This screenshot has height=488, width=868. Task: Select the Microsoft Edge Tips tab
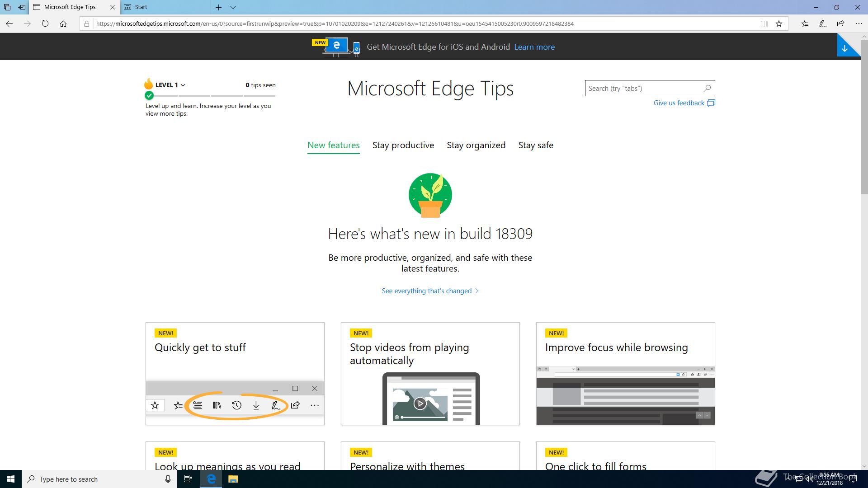(x=70, y=7)
